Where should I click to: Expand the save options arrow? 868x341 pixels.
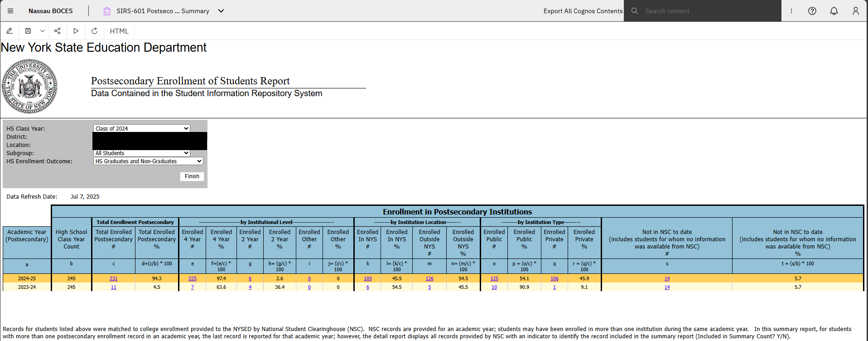[42, 31]
